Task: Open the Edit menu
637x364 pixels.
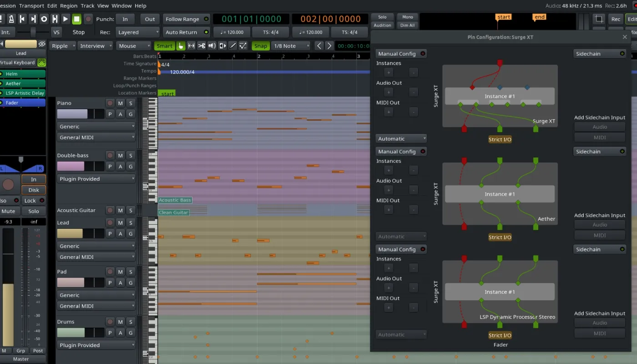Action: (x=52, y=6)
